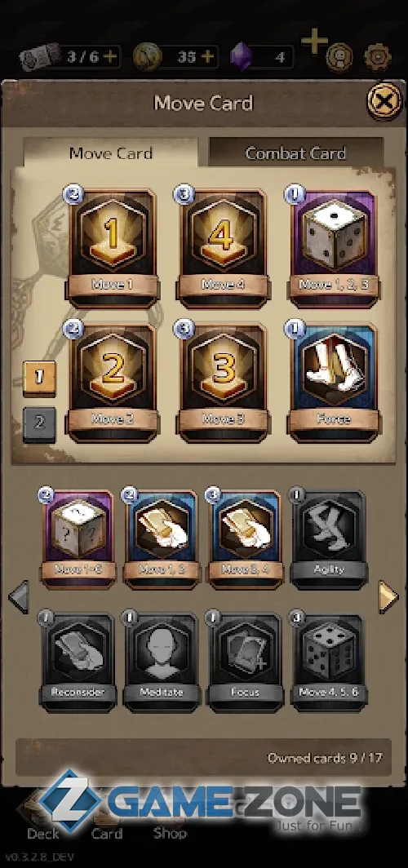Select the Force boots card
Screen dimensions: 408x868
pyautogui.click(x=333, y=382)
